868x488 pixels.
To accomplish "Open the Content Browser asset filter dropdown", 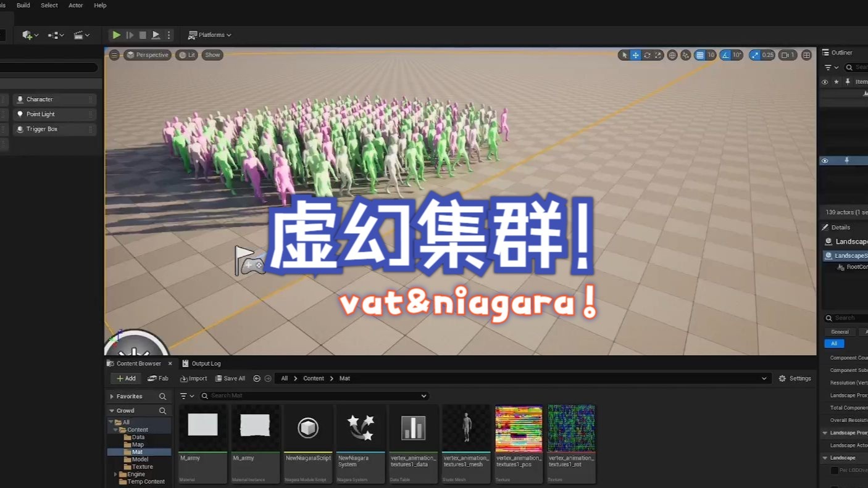I will point(187,395).
